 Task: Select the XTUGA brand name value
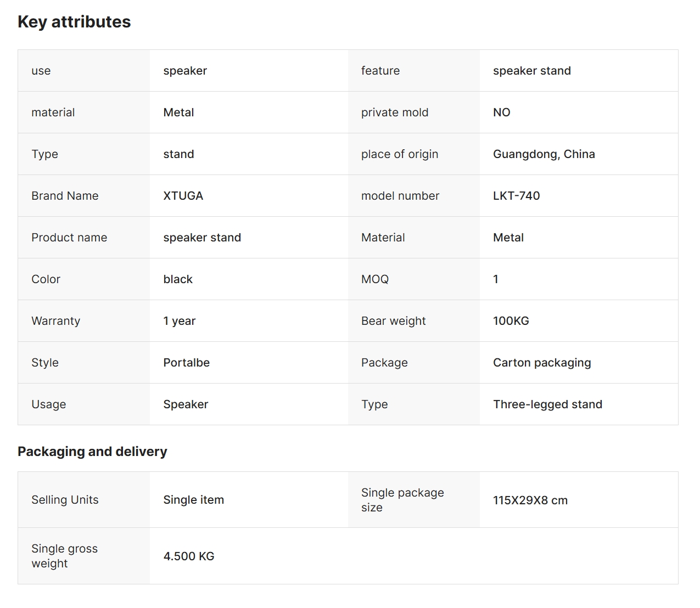183,196
